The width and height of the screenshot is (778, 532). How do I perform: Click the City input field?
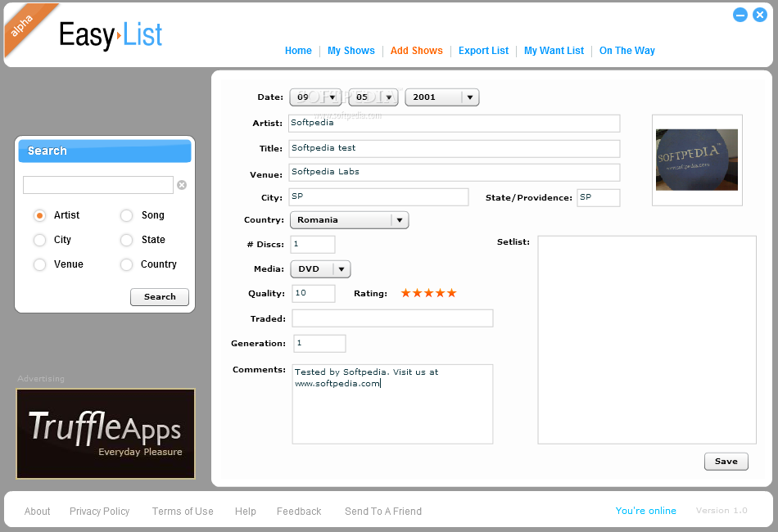[378, 196]
